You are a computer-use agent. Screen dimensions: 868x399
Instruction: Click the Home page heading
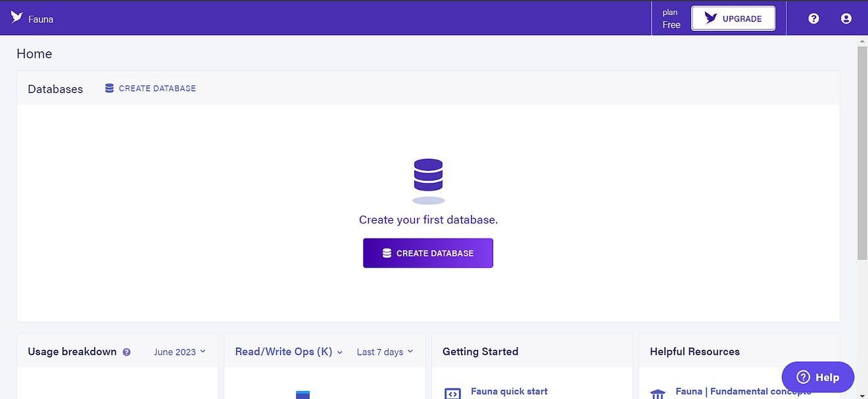click(x=34, y=54)
